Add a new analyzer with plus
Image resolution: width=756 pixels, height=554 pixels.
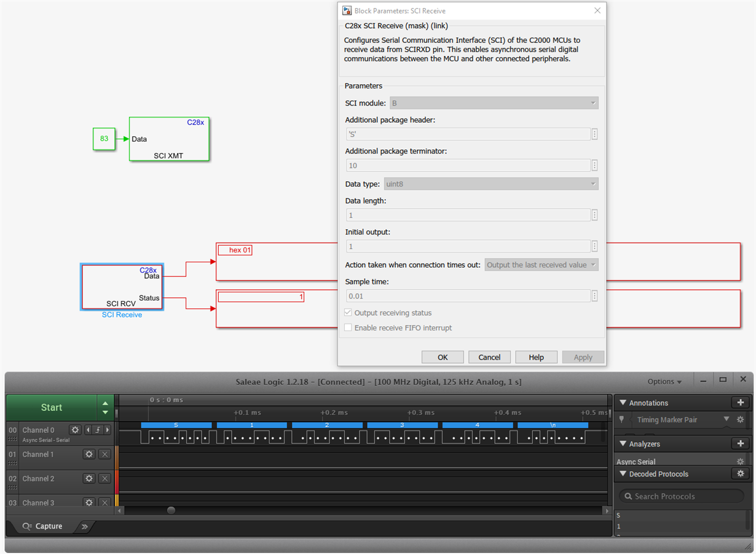pyautogui.click(x=740, y=443)
